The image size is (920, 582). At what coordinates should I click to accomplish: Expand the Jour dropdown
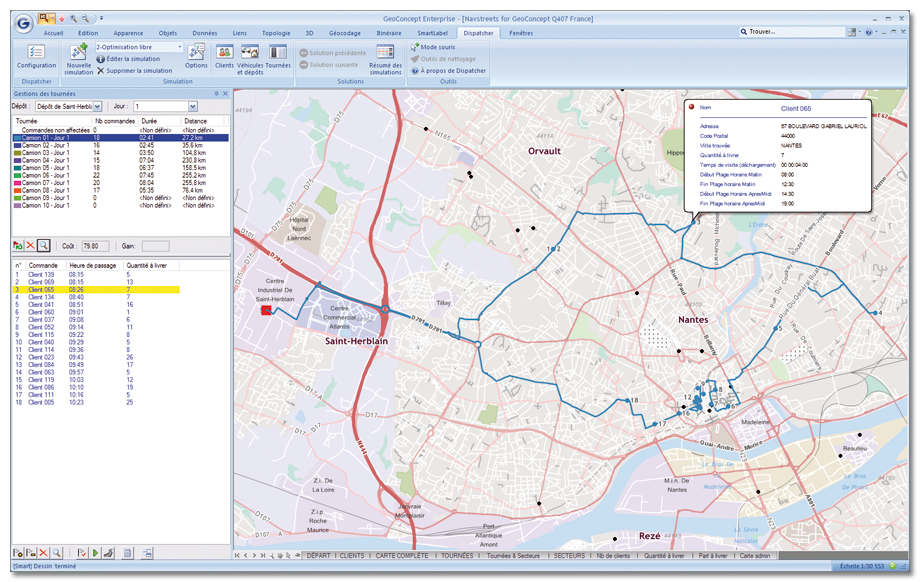tap(192, 106)
